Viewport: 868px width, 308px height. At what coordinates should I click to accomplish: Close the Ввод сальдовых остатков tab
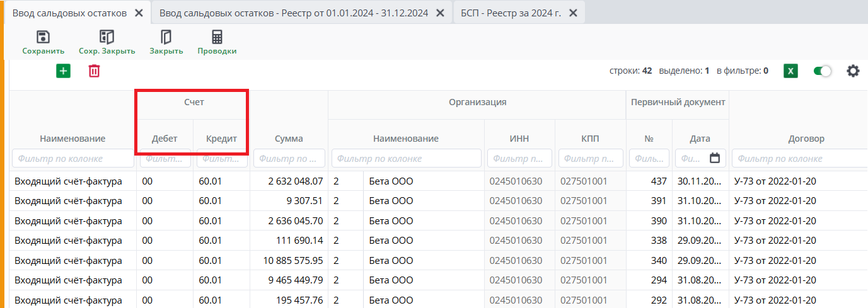(x=139, y=13)
